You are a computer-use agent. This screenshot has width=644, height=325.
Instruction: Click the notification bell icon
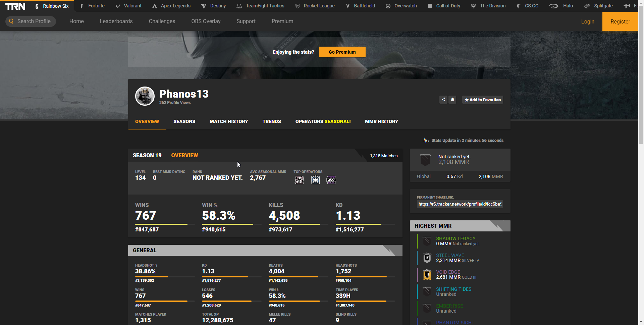point(452,100)
